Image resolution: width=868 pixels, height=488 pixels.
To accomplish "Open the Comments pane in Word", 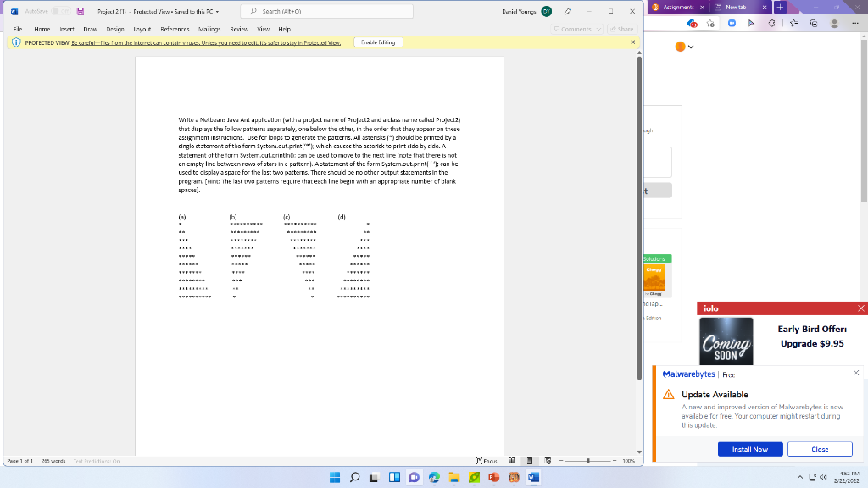I will (575, 28).
